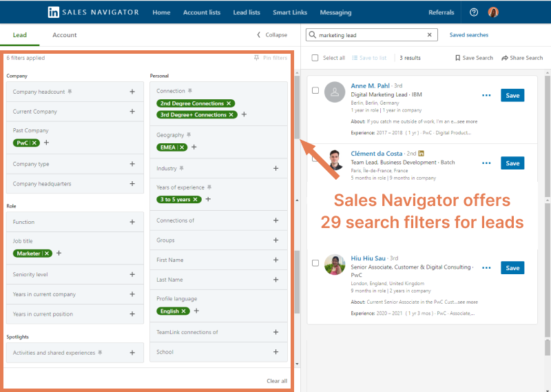Remove the English profile language filter

[x=183, y=311]
